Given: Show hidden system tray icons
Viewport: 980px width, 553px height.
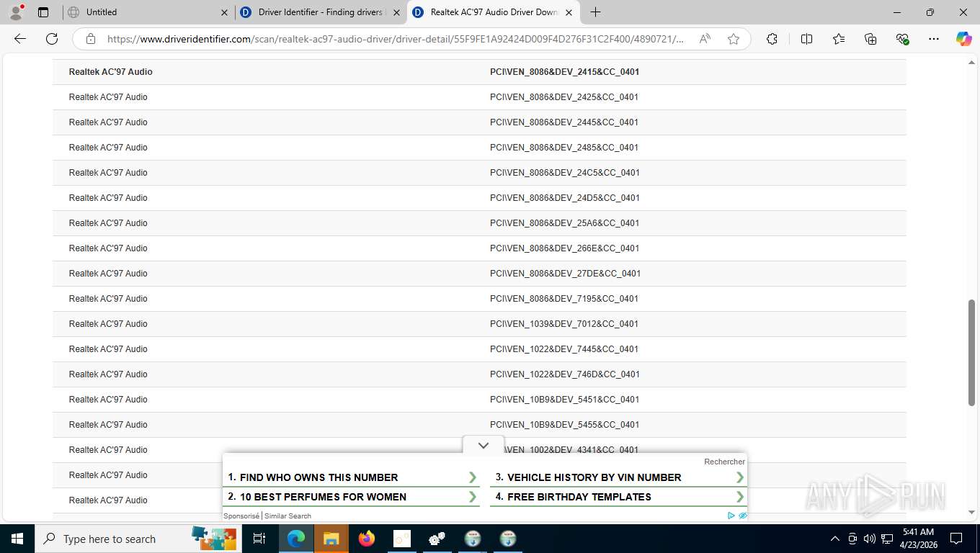Looking at the screenshot, I should [x=835, y=539].
